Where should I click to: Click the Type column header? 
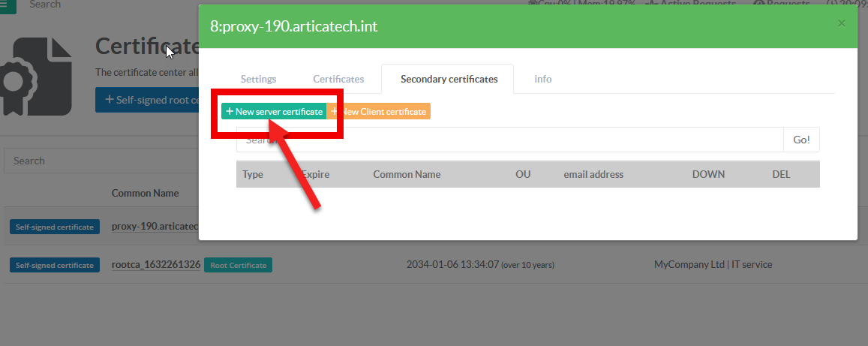point(253,174)
